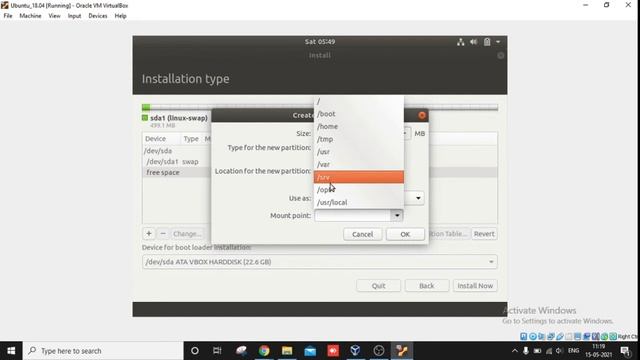Screen dimensions: 640x360
Task: Select the /dev/sda1 swap row
Action: [177, 162]
